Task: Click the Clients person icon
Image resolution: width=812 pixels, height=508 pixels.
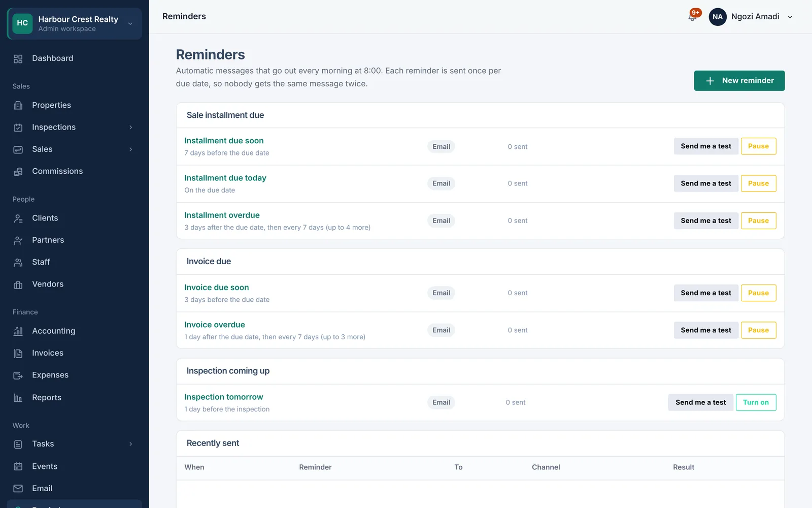Action: (x=18, y=218)
